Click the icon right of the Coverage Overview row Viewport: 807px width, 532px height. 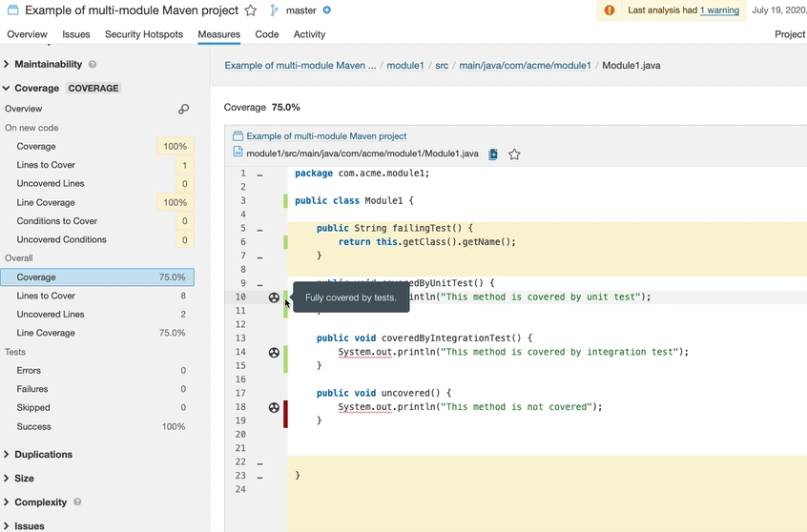pos(184,110)
